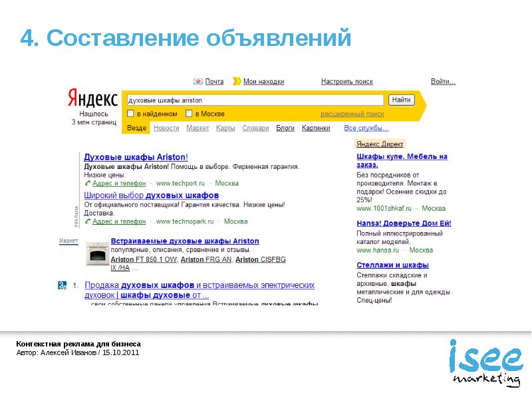The height and width of the screenshot is (399, 532).
Task: Open 'расширенный поиск' advanced search
Action: click(x=352, y=114)
